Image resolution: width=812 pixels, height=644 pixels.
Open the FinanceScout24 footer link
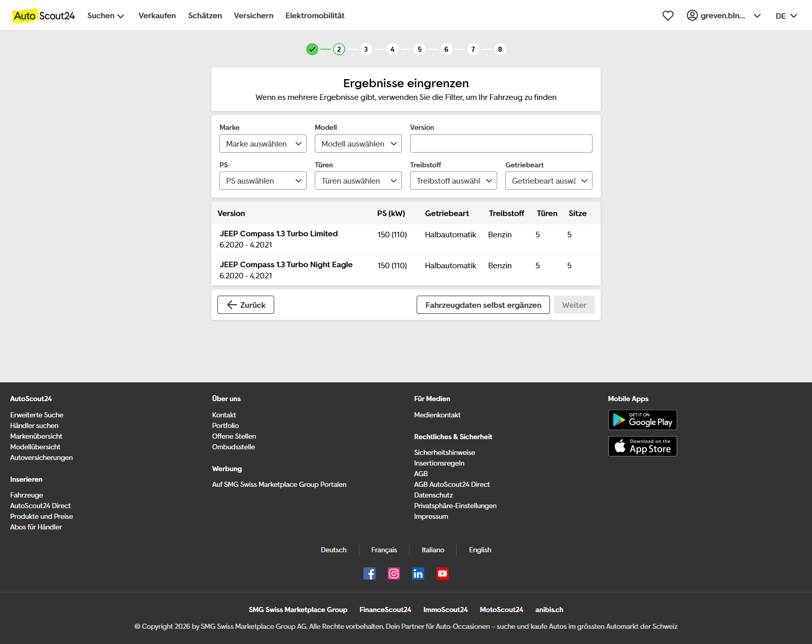[385, 610]
